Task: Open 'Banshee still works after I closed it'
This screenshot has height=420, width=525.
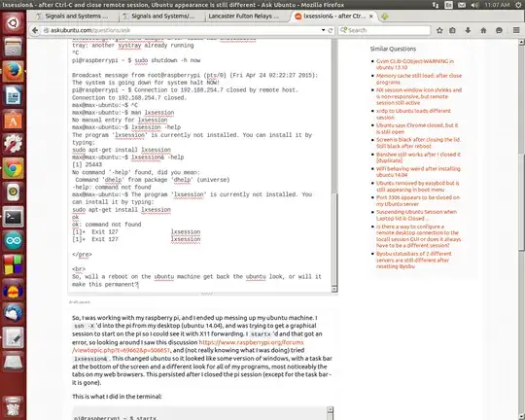Action: point(418,157)
